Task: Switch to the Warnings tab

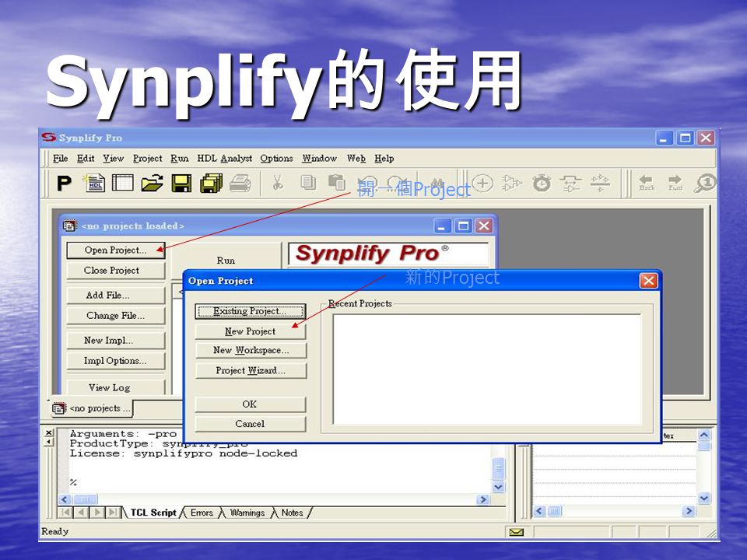Action: click(247, 513)
